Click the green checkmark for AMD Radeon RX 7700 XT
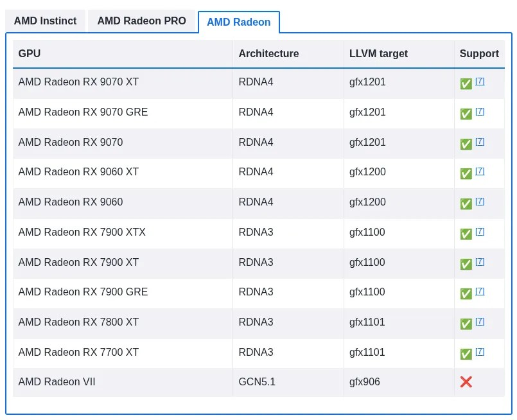The image size is (517, 420). [466, 353]
